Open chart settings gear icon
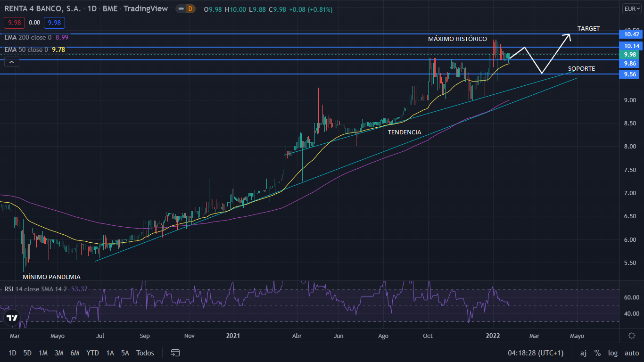This screenshot has height=362, width=644. coord(632,336)
